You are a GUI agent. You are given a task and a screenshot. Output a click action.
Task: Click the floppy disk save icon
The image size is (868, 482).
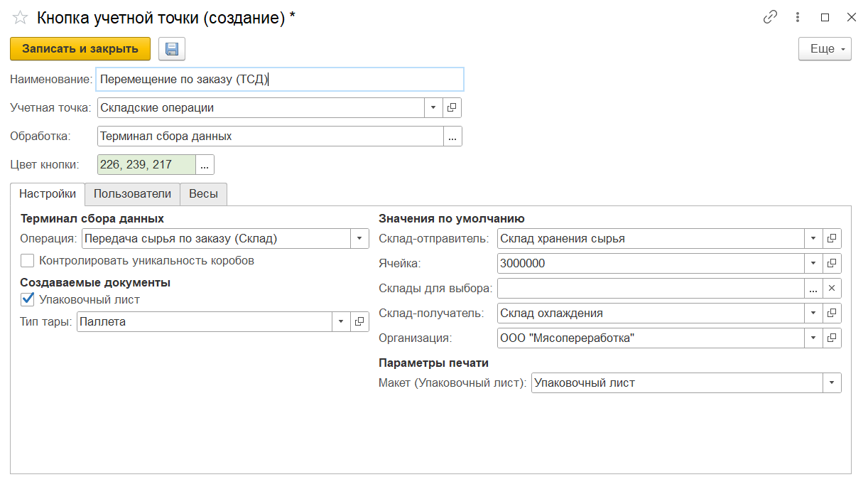(x=171, y=49)
